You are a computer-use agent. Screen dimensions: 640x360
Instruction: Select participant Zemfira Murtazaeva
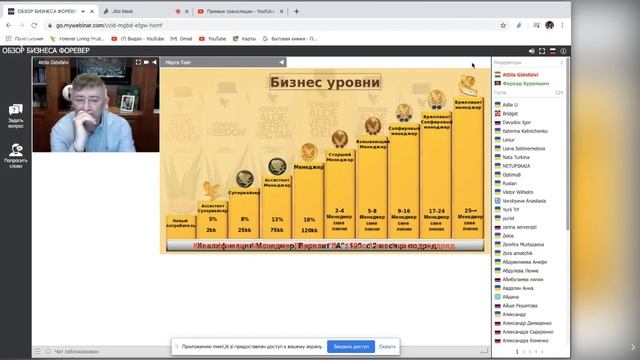pos(523,244)
